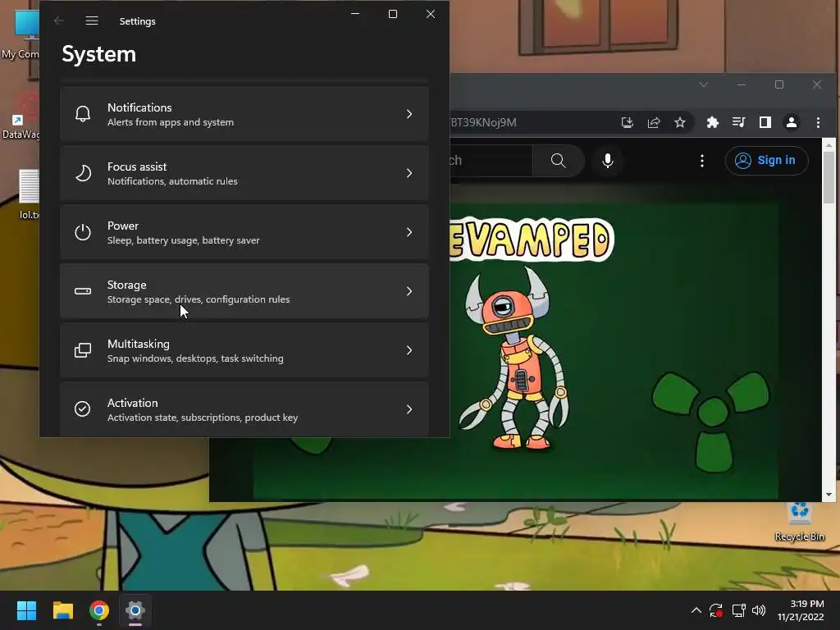Click the Chrome address bar URL

pos(483,123)
